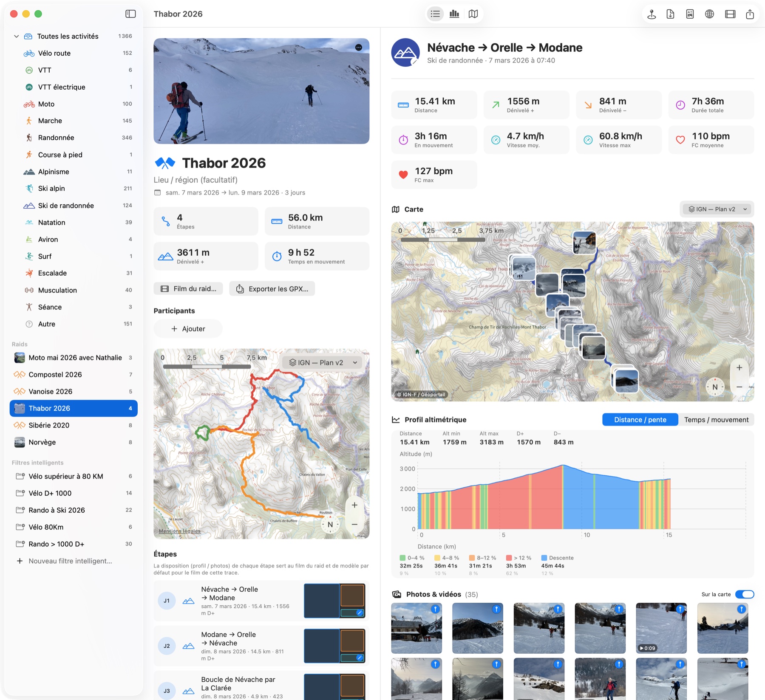The image size is (765, 700).
Task: Select Vélo route activity category
Action: point(74,53)
